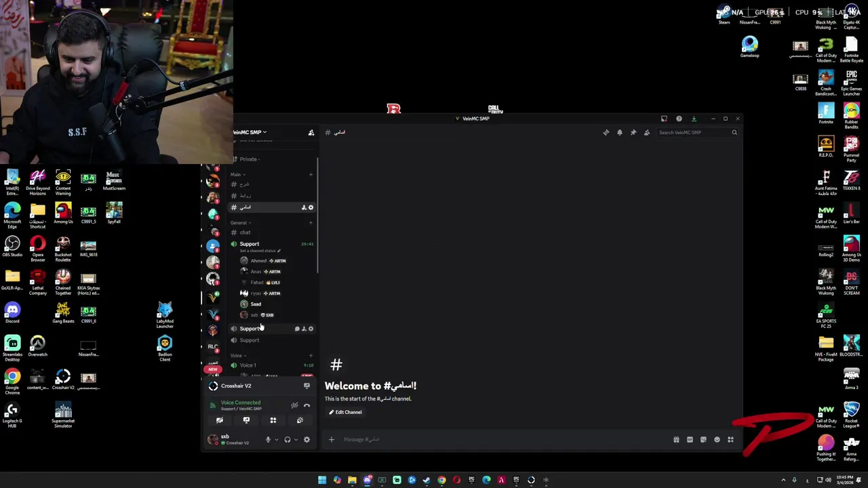Open GIF picker icon in message bar

pos(690,440)
